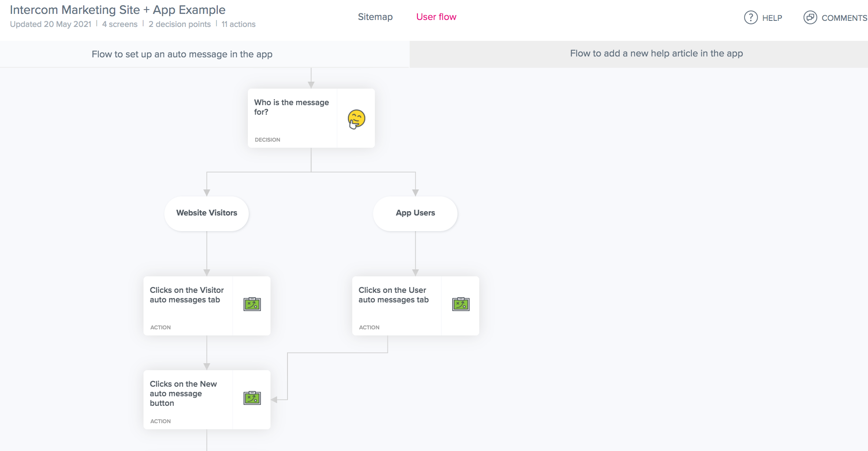Click the thinking emoji on the decision node
868x451 pixels.
pyautogui.click(x=356, y=118)
